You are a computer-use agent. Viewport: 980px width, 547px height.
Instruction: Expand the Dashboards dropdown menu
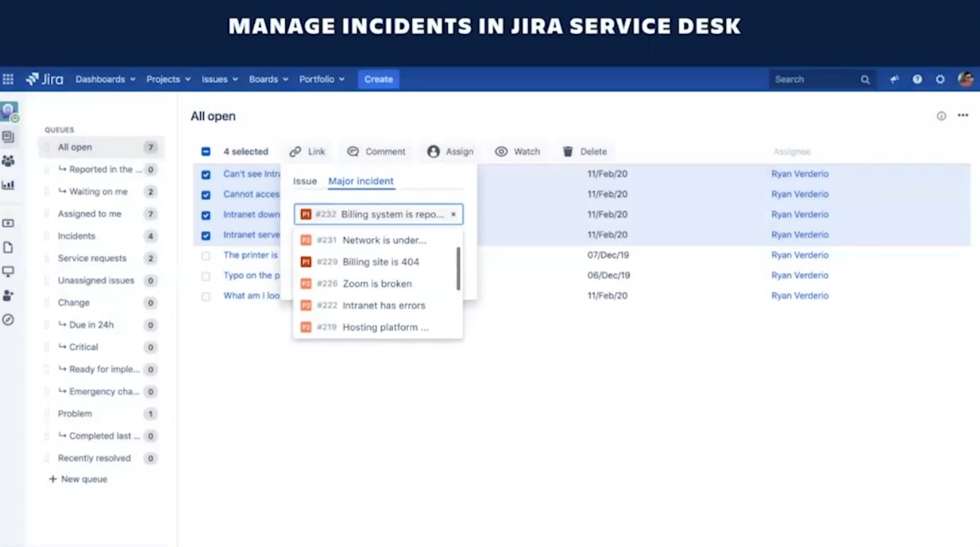pos(105,79)
